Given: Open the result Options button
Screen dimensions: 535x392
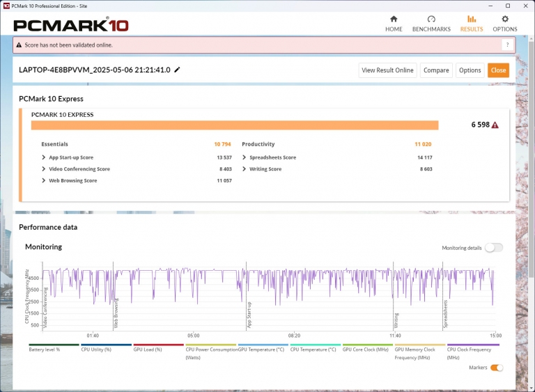Looking at the screenshot, I should tap(470, 70).
